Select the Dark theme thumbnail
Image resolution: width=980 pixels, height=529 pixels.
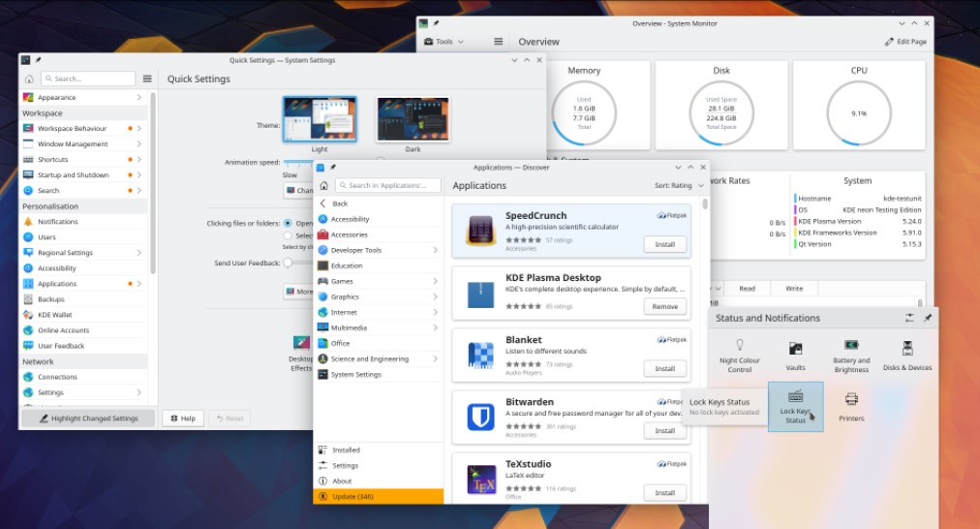pos(413,119)
